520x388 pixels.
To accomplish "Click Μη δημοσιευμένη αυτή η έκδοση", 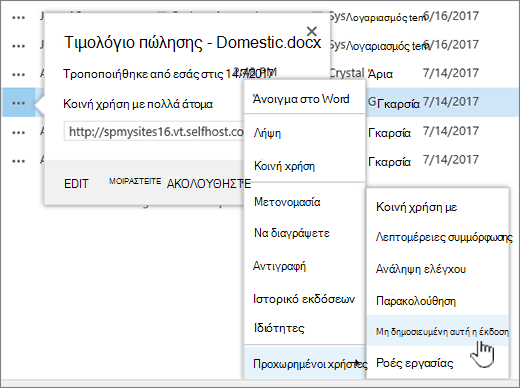I will click(x=438, y=331).
